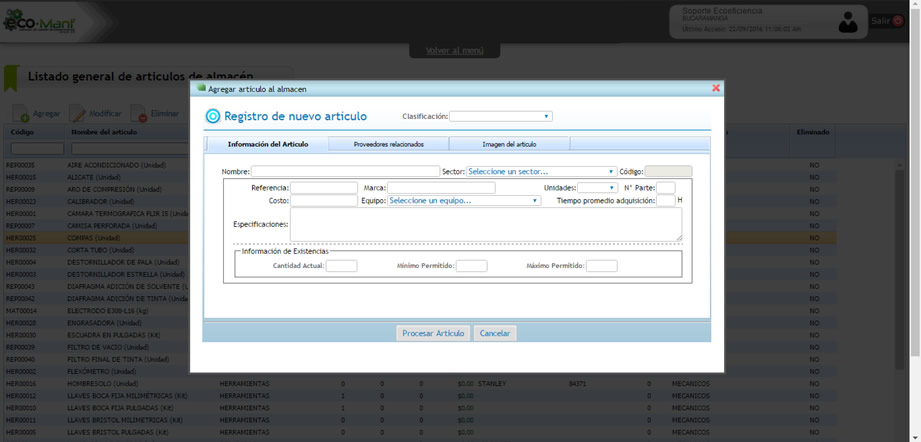Click the STANLEY brand cell

(492, 384)
